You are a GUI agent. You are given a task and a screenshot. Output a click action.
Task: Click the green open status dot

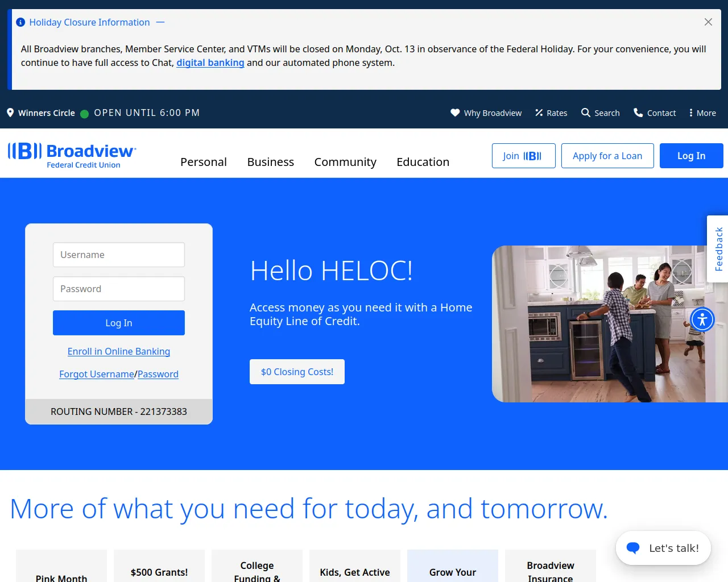click(85, 114)
